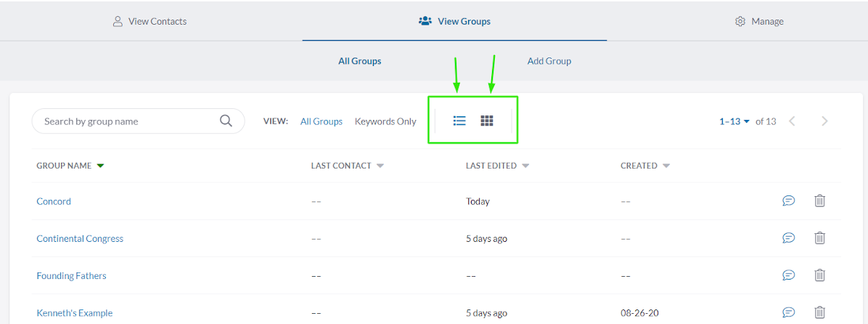Screen dimensions: 868x324
Task: Open the Continental Congress group link
Action: click(x=80, y=238)
